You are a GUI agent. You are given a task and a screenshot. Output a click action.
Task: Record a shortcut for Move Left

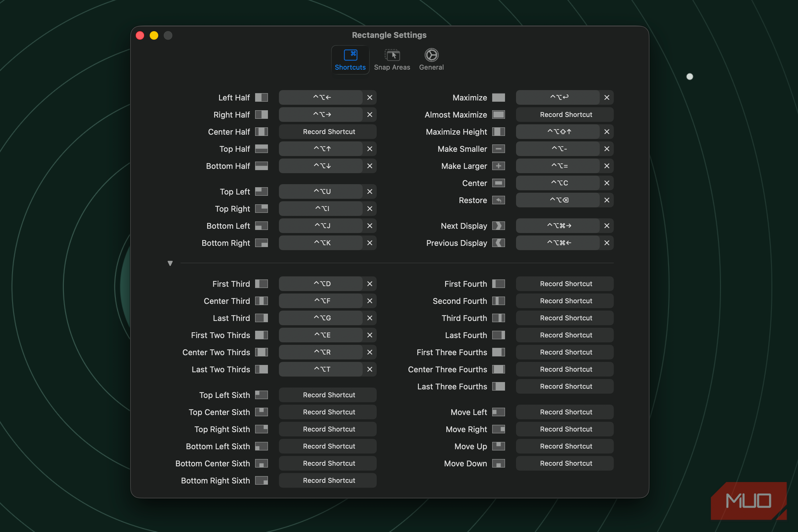point(565,412)
